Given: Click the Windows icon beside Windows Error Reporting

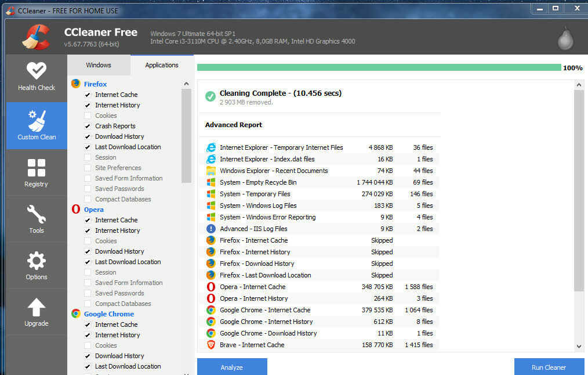Looking at the screenshot, I should tap(211, 217).
